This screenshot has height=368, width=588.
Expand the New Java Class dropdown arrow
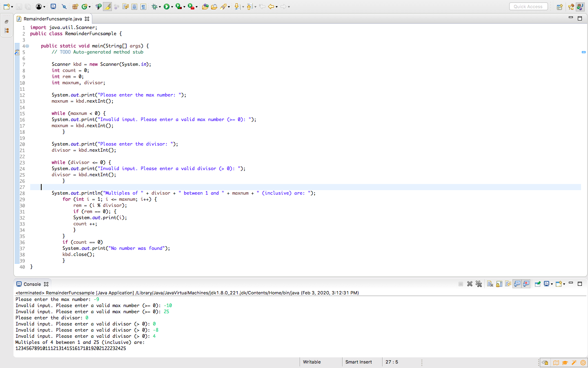coord(89,7)
